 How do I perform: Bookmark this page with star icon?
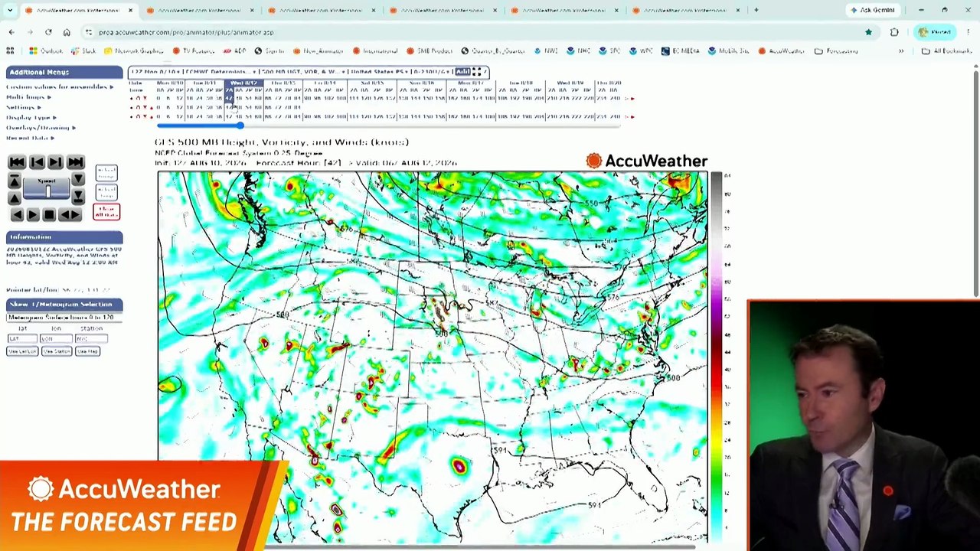pyautogui.click(x=868, y=32)
